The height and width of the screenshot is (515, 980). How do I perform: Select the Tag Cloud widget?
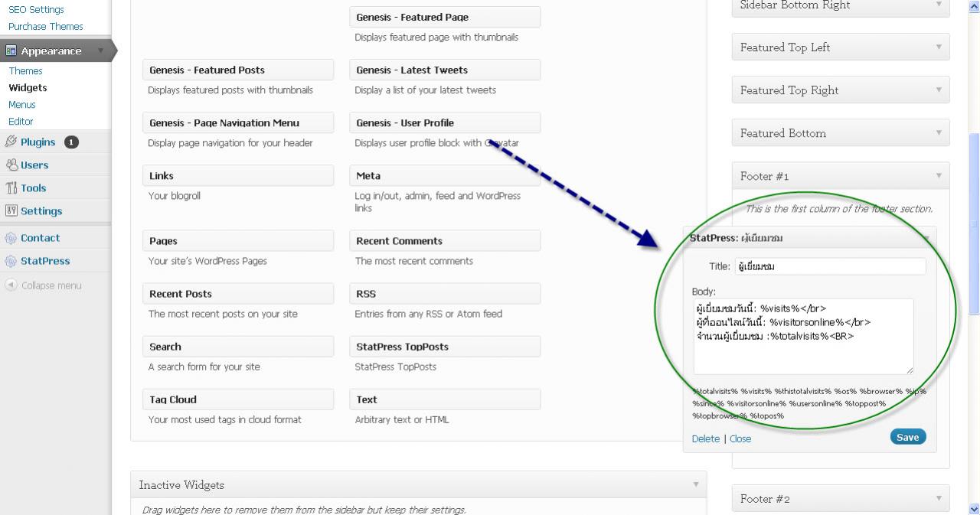(238, 399)
